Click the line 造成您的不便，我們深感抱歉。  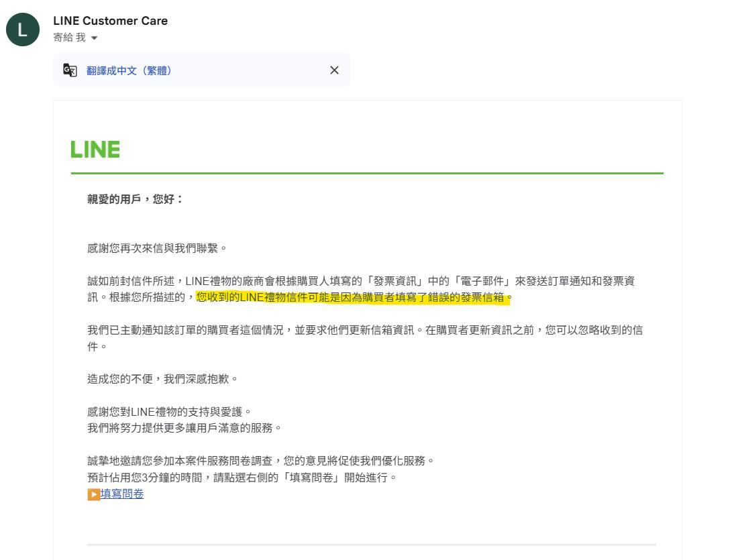pos(163,379)
